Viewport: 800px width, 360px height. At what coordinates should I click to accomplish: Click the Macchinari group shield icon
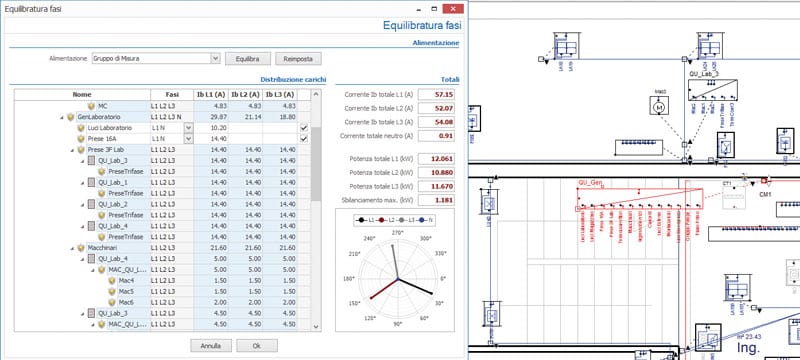click(x=81, y=248)
